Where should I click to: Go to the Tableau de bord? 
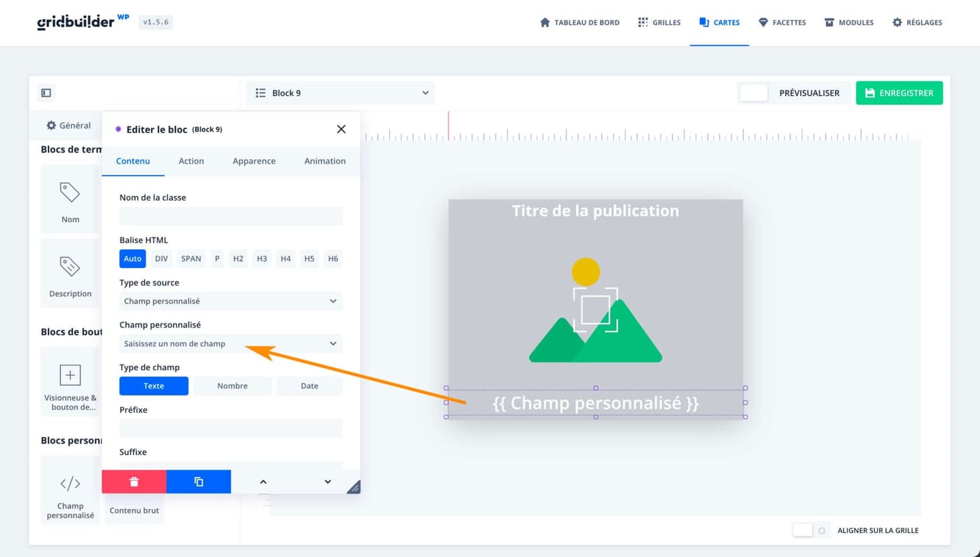click(580, 22)
